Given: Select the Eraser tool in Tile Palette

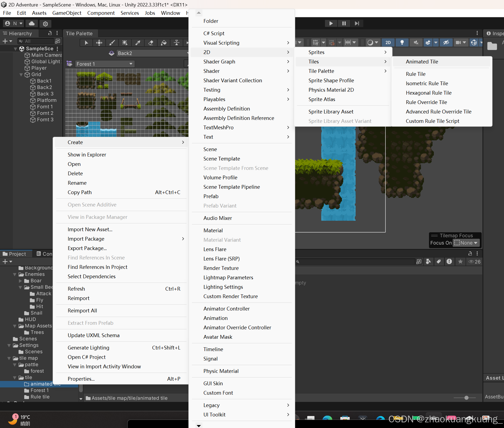Looking at the screenshot, I should (151, 42).
